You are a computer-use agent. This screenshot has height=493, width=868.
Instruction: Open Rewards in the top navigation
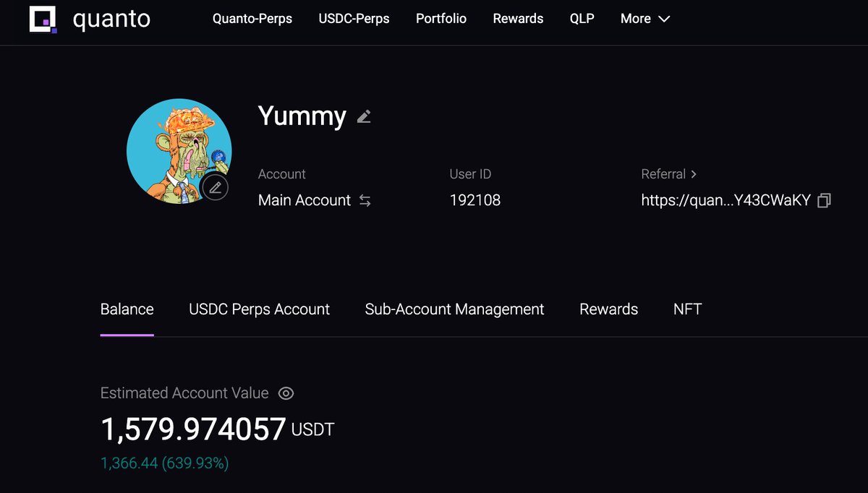[x=518, y=19]
